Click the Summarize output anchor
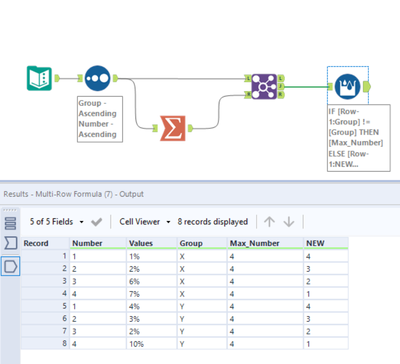The image size is (400, 364). coord(190,128)
